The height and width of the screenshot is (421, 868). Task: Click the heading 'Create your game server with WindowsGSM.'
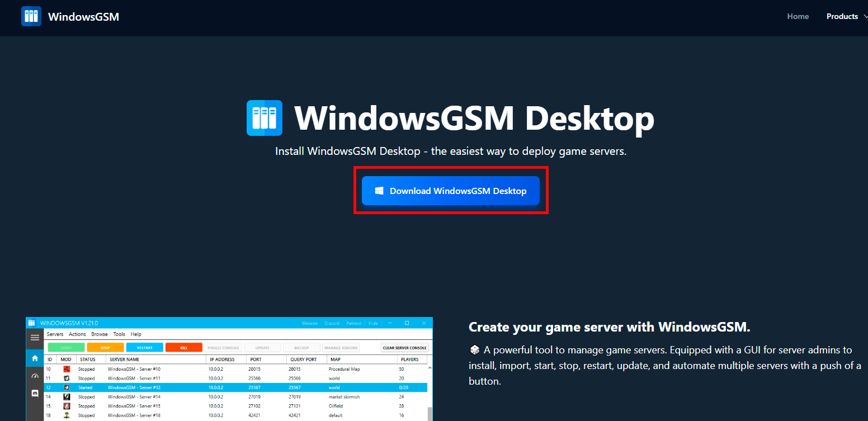pyautogui.click(x=610, y=327)
